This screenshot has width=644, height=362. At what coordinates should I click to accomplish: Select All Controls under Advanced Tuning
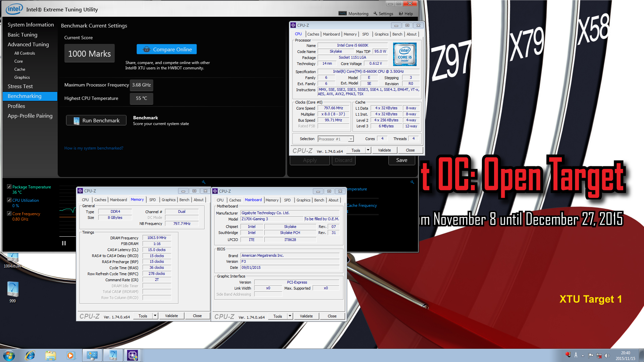point(24,53)
